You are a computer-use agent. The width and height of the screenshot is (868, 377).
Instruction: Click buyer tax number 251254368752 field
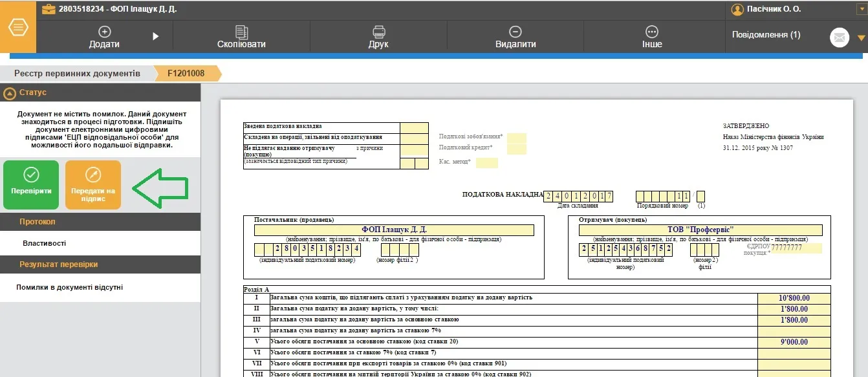coord(626,249)
